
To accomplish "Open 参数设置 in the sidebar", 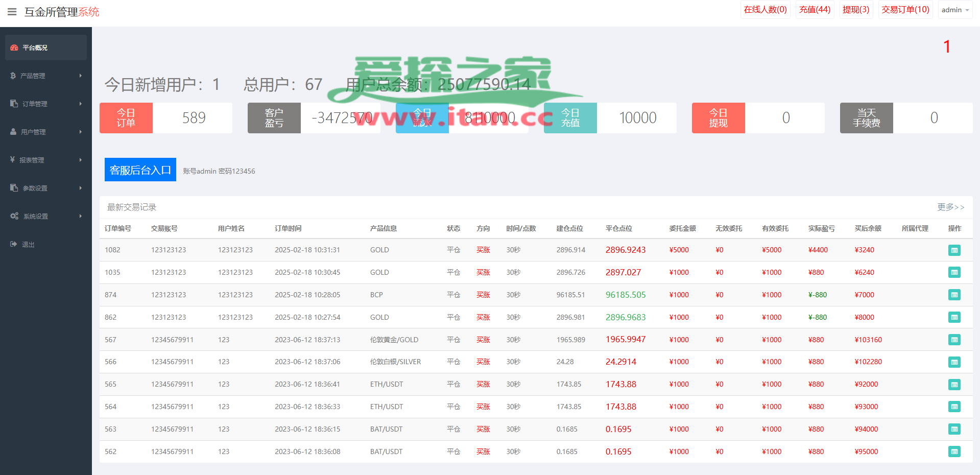I will click(x=45, y=188).
